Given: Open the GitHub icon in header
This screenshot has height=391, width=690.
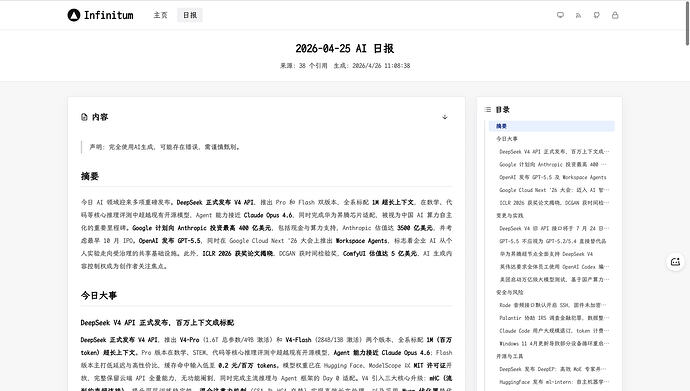Looking at the screenshot, I should coord(597,15).
